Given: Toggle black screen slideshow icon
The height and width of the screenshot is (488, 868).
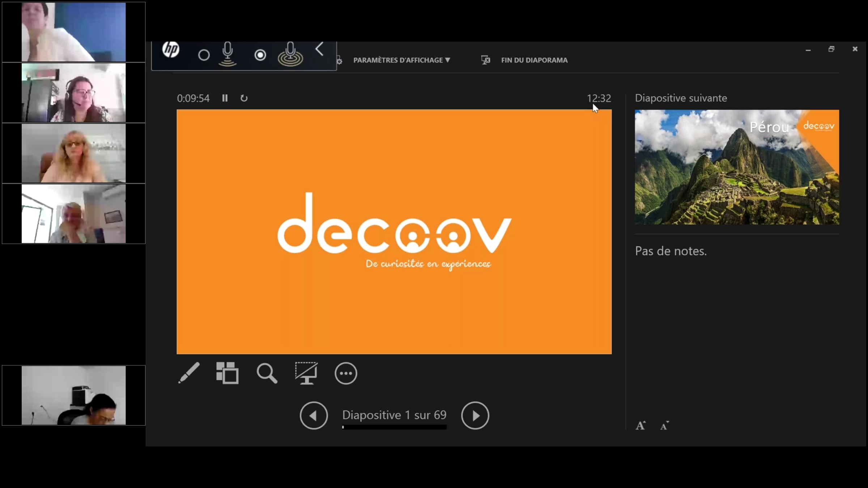Looking at the screenshot, I should coord(306,373).
